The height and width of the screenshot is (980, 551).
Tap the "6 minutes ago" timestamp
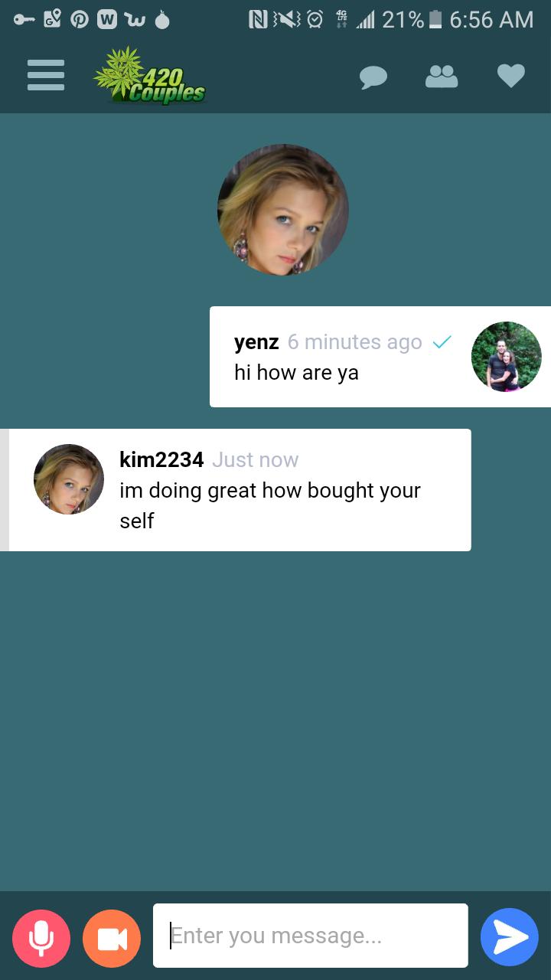354,342
